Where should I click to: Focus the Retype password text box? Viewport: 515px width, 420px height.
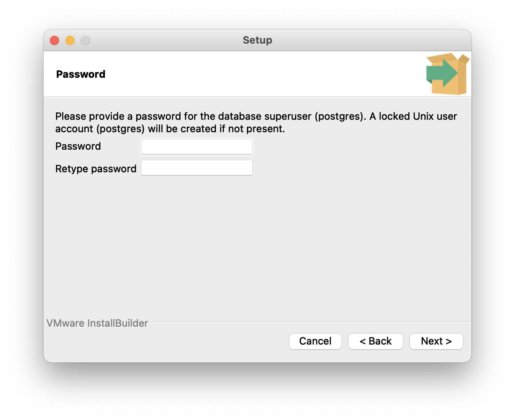point(196,168)
